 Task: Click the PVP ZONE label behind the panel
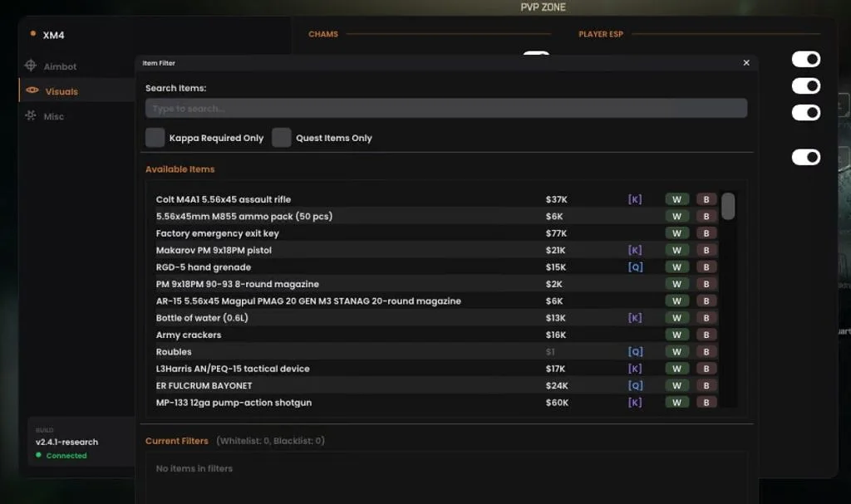[x=543, y=7]
